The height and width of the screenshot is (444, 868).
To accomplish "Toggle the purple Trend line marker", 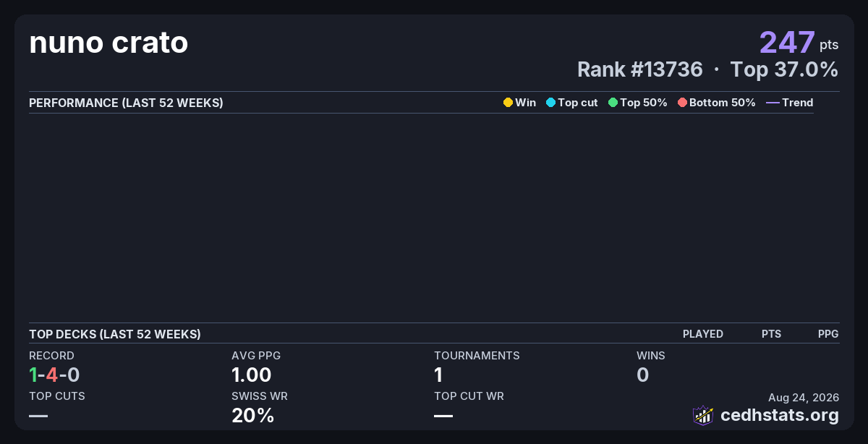I will point(773,103).
